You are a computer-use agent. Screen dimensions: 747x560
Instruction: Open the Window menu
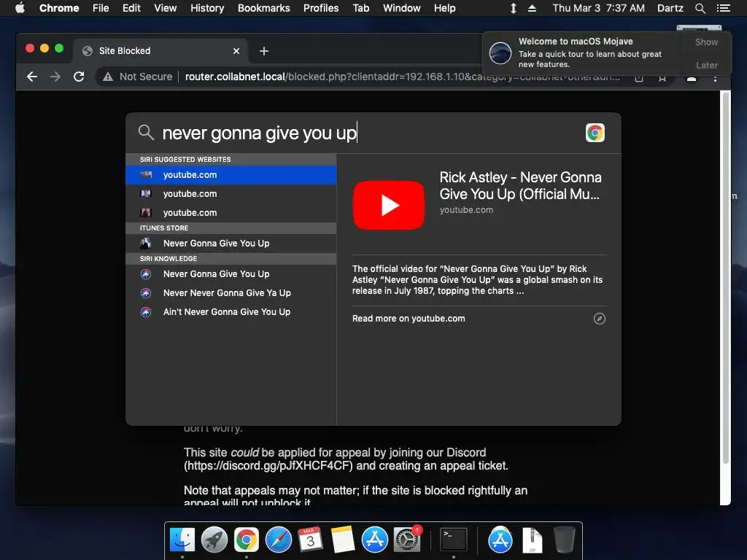[402, 8]
